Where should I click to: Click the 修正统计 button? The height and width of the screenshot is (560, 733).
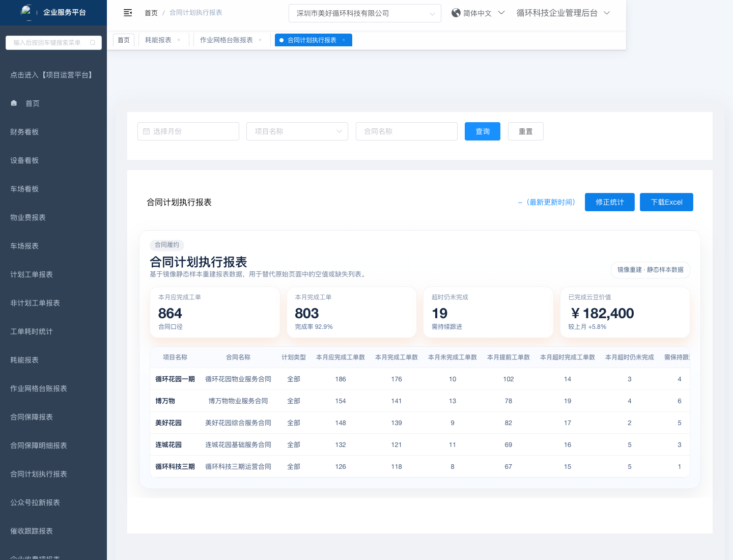609,202
